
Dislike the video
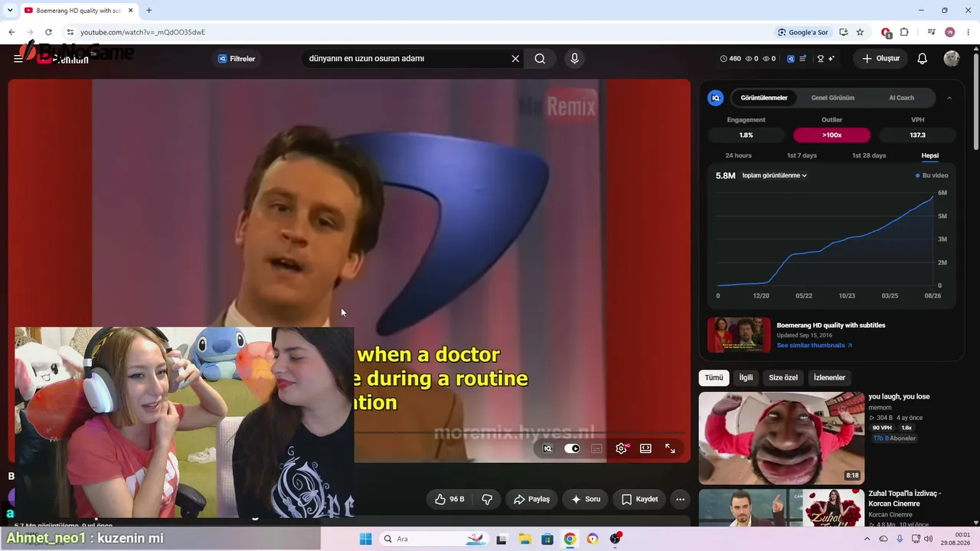click(487, 499)
